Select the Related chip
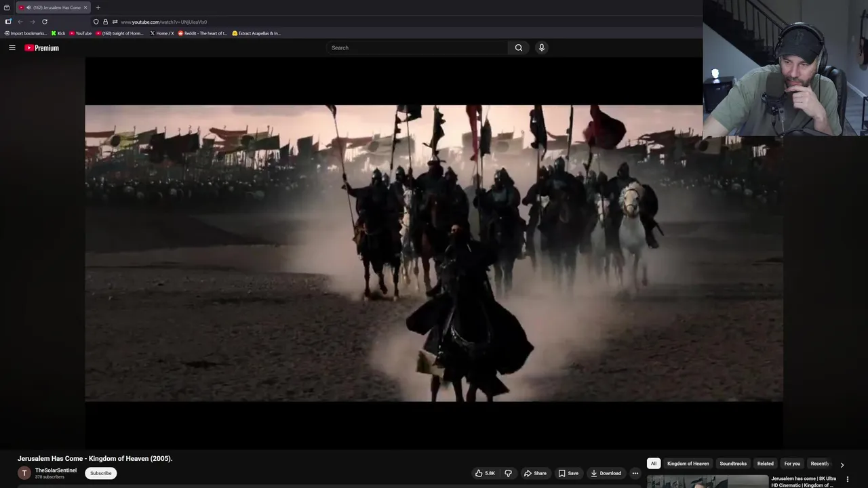868x488 pixels. [765, 464]
